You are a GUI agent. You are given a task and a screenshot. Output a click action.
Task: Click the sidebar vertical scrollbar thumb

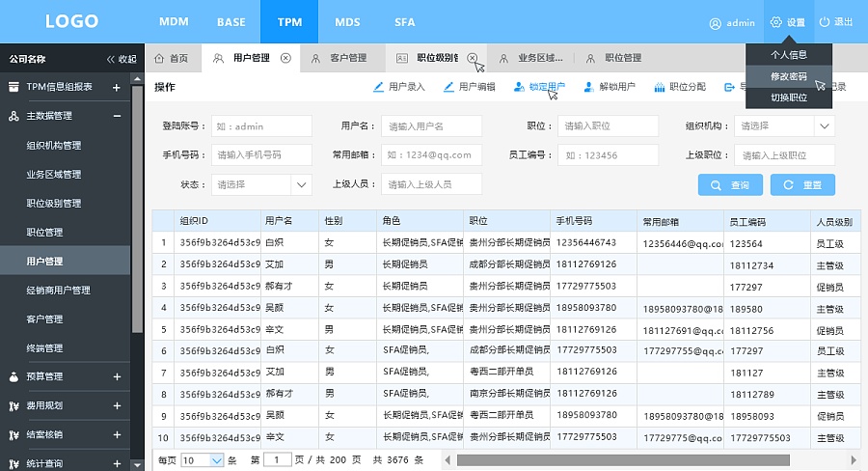(137, 209)
